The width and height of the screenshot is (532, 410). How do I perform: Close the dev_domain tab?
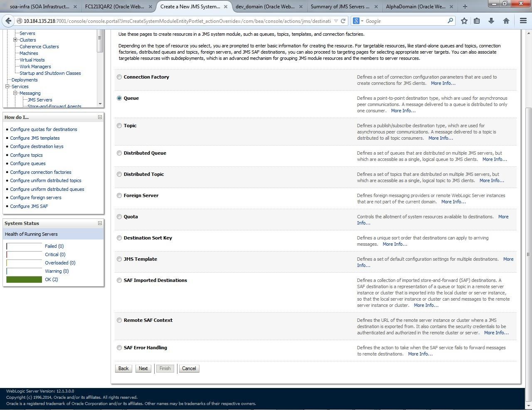[x=301, y=7]
